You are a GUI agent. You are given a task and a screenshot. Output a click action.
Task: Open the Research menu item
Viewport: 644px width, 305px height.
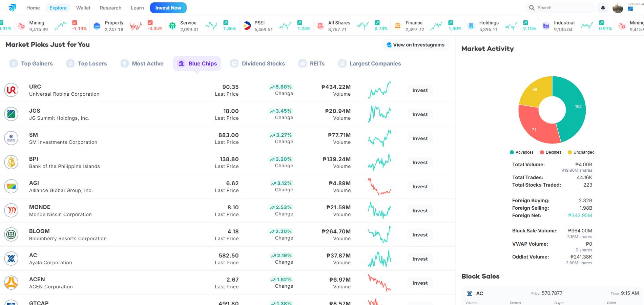(110, 8)
